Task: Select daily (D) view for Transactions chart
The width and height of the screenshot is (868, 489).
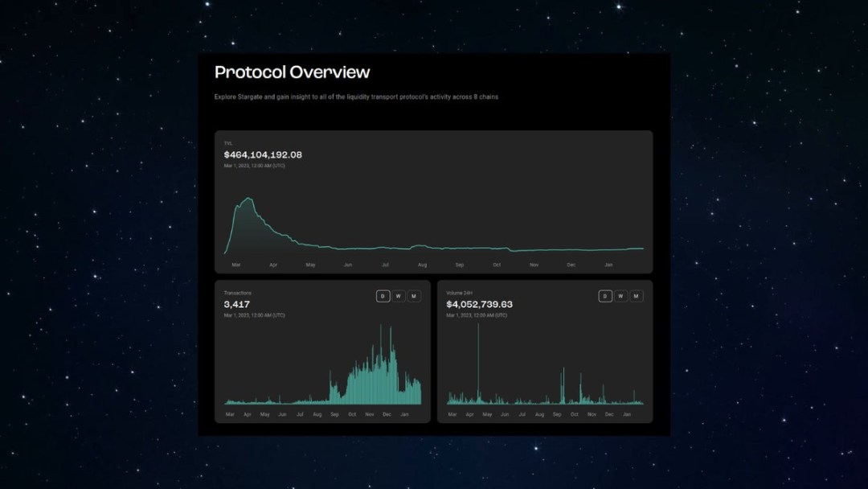Action: pyautogui.click(x=383, y=296)
